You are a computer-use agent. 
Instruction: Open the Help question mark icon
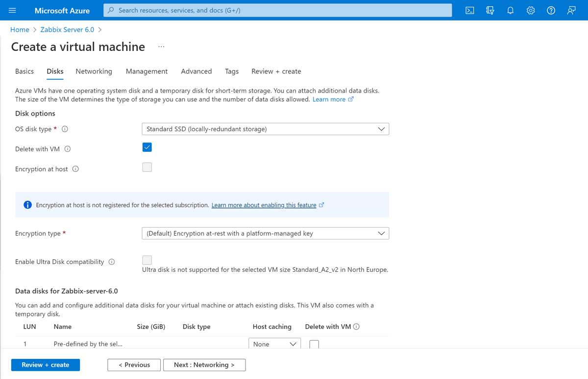(551, 10)
